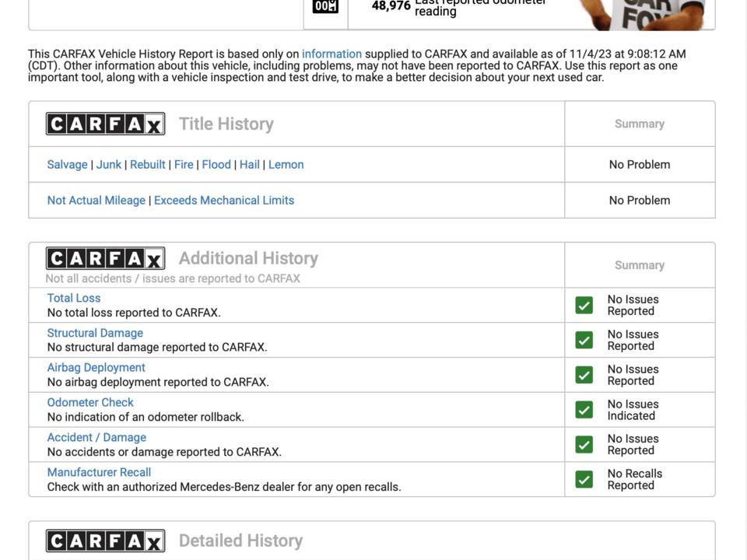
Task: Open the 'information' link in the disclaimer
Action: tap(331, 54)
